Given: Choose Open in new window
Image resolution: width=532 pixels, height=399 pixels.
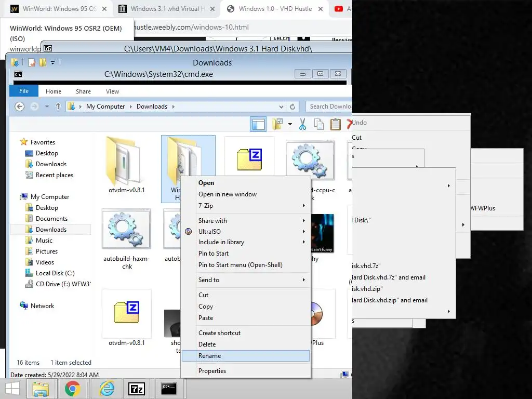Looking at the screenshot, I should click(246, 194).
